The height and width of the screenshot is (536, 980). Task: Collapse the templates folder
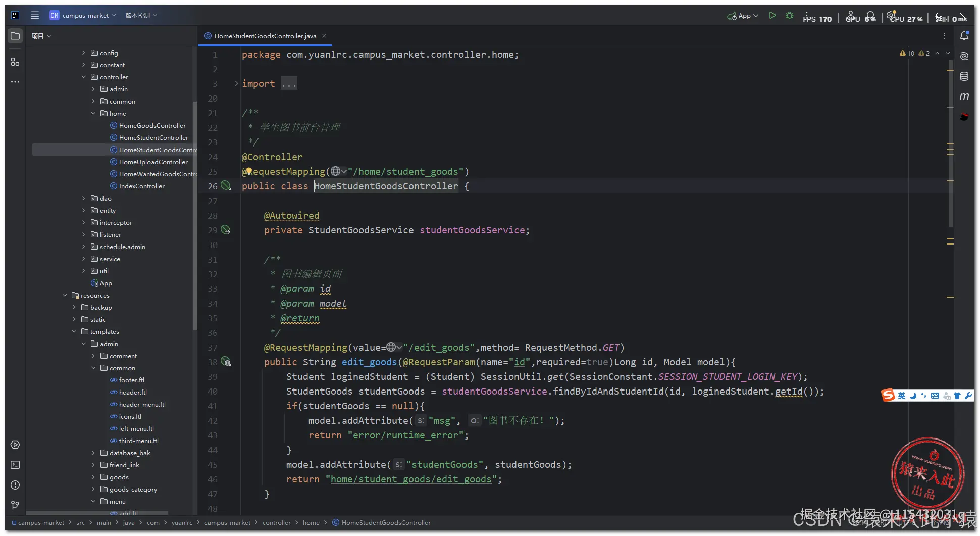(74, 331)
